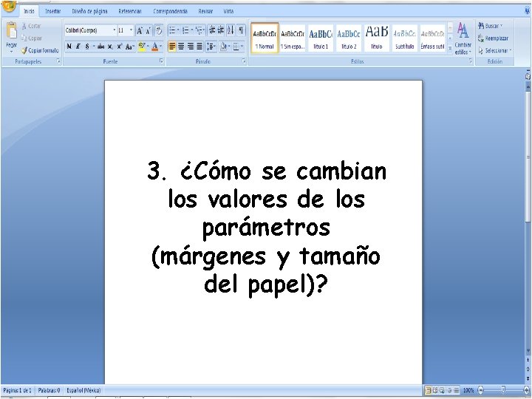Screen dimensions: 532x399
Task: Click the Sort A-Z icon
Action: tap(231, 30)
